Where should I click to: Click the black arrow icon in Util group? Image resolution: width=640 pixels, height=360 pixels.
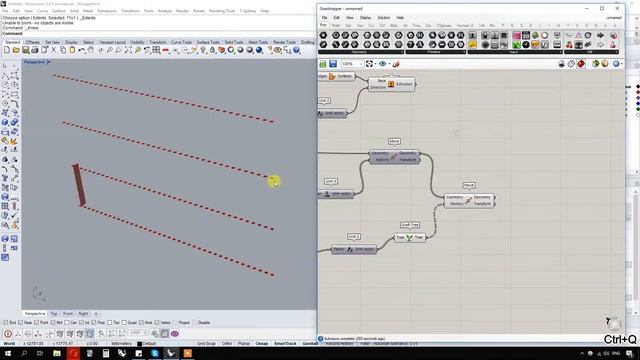(x=600, y=36)
